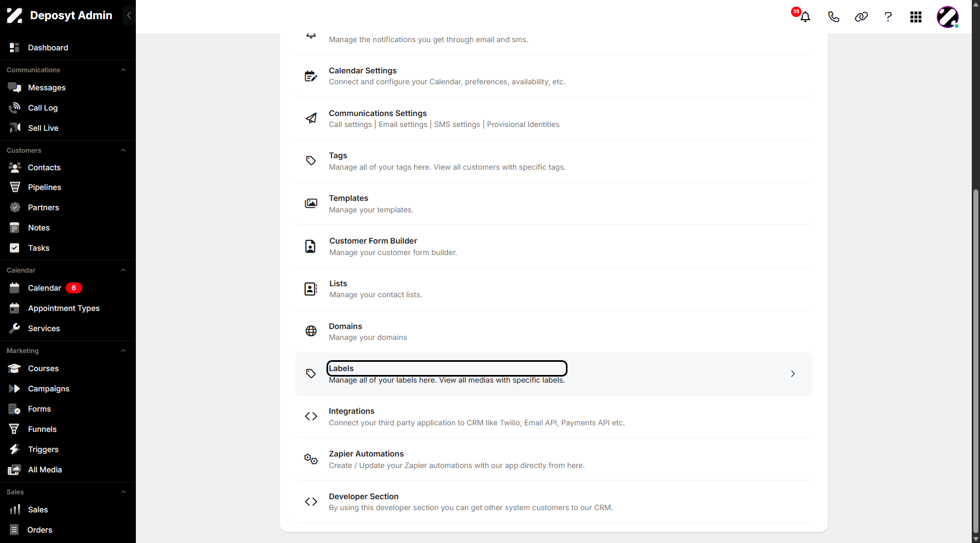
Task: Collapse the Sales sidebar section
Action: (123, 492)
